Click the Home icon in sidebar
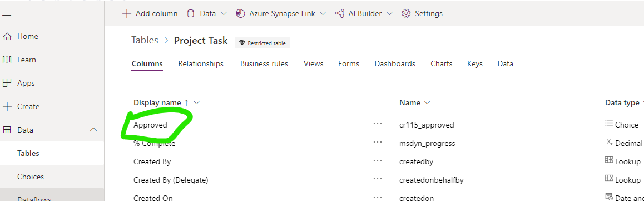 click(x=7, y=37)
